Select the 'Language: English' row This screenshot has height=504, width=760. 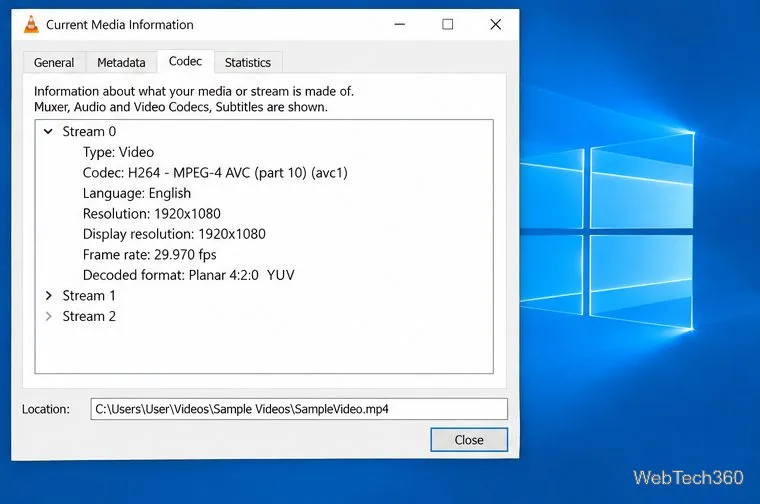pyautogui.click(x=137, y=193)
